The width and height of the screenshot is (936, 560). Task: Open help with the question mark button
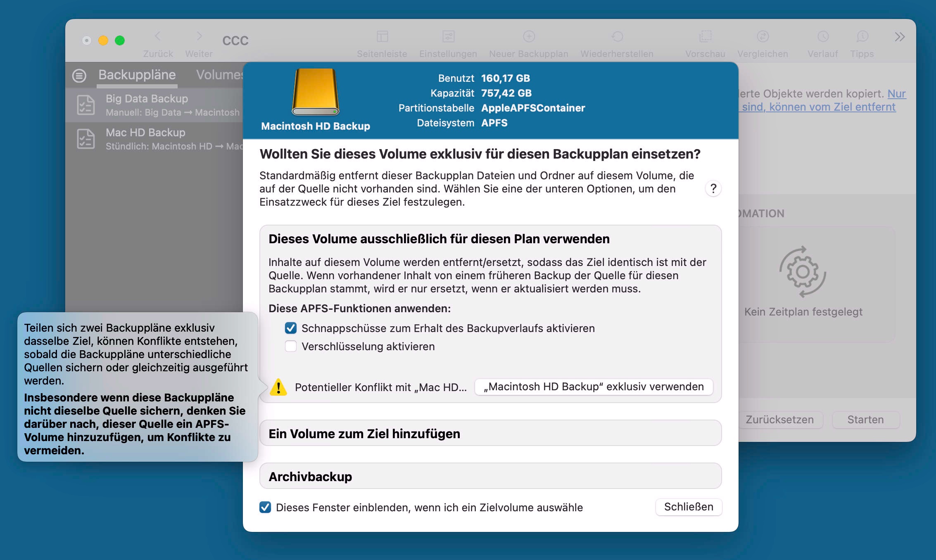(x=713, y=189)
